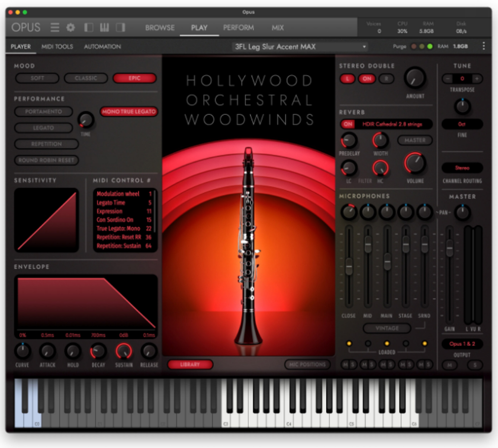Screen dimensions: 498x448
Task: Select the Soft mood
Action: (x=37, y=78)
